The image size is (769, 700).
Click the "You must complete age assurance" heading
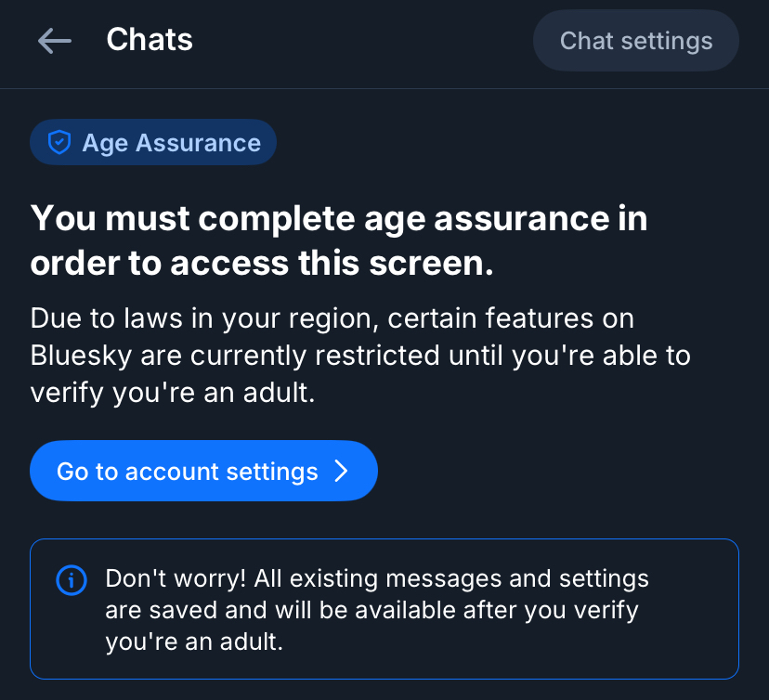[339, 220]
